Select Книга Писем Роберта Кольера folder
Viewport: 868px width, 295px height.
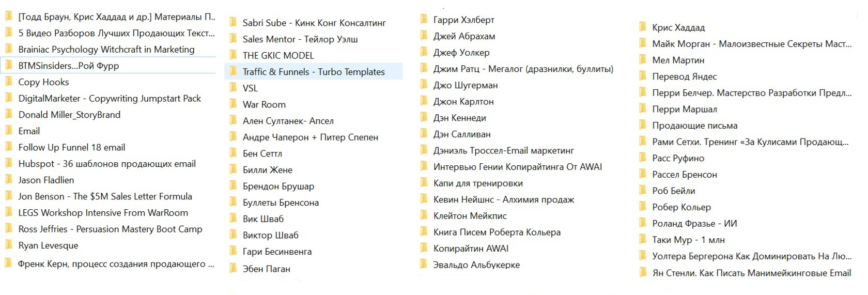(x=497, y=232)
